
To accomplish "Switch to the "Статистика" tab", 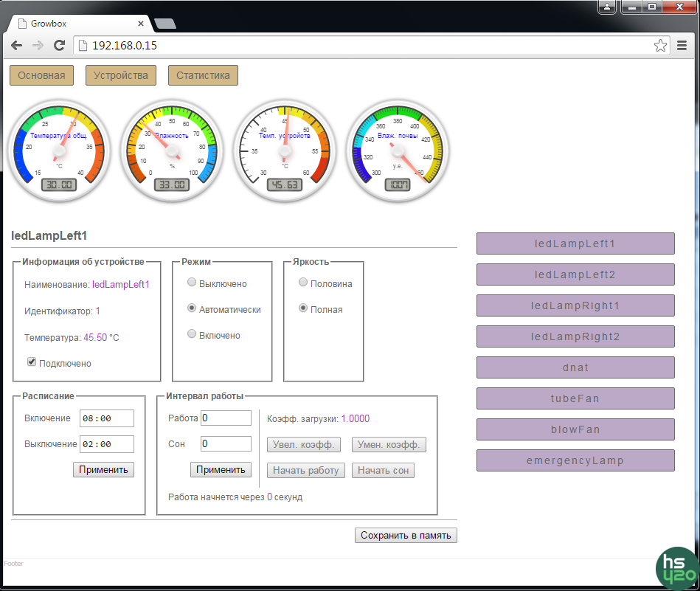I will click(203, 75).
